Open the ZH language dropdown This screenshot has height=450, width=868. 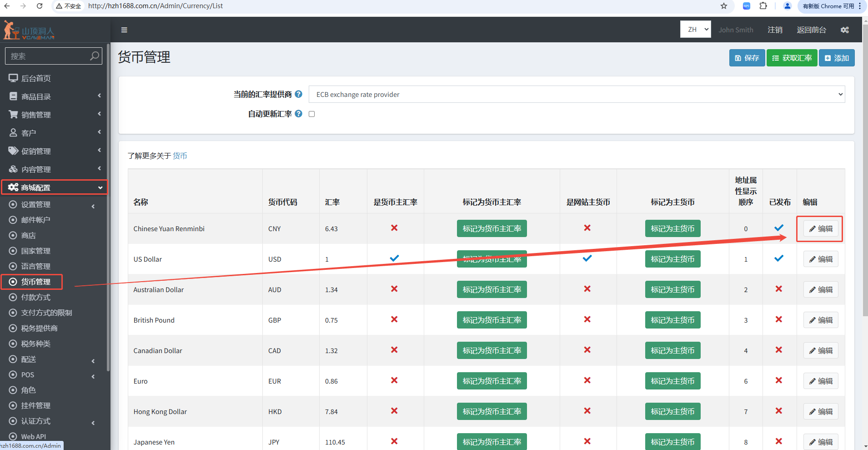(x=695, y=30)
